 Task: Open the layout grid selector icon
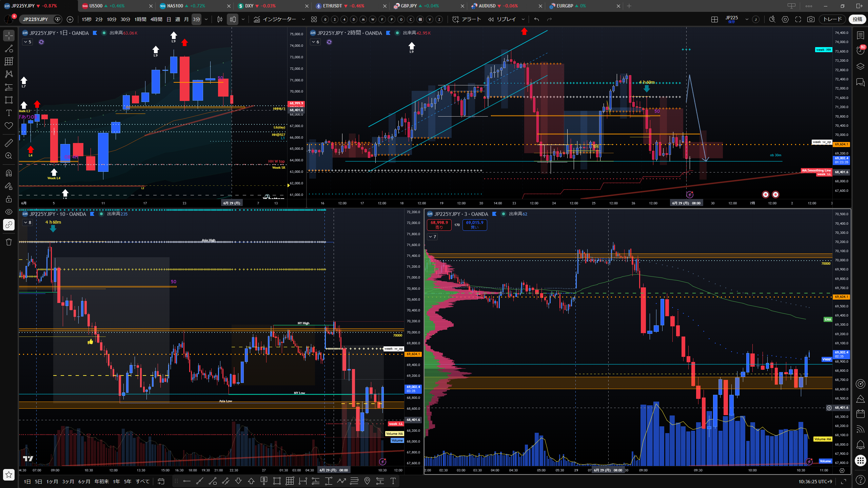coord(714,19)
